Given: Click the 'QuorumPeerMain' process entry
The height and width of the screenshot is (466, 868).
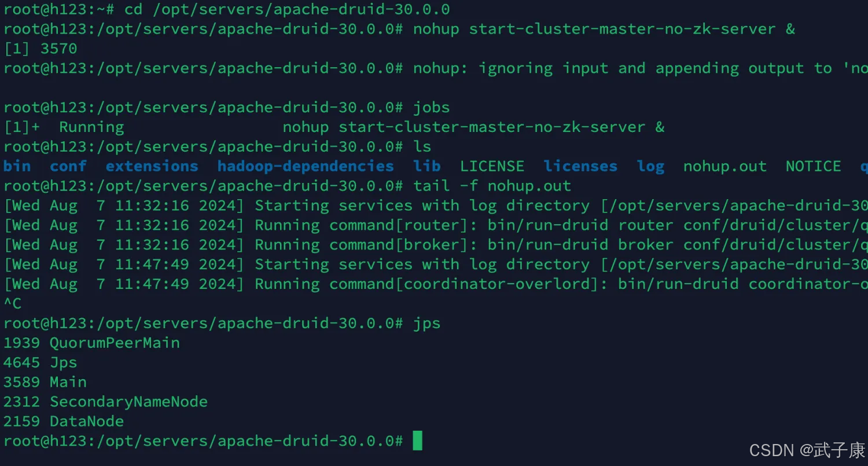Looking at the screenshot, I should (115, 343).
